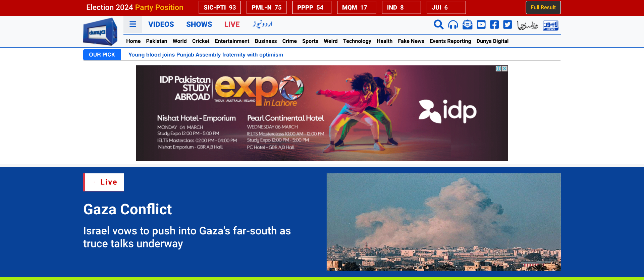
Task: Open the Entertainment category
Action: [x=232, y=41]
